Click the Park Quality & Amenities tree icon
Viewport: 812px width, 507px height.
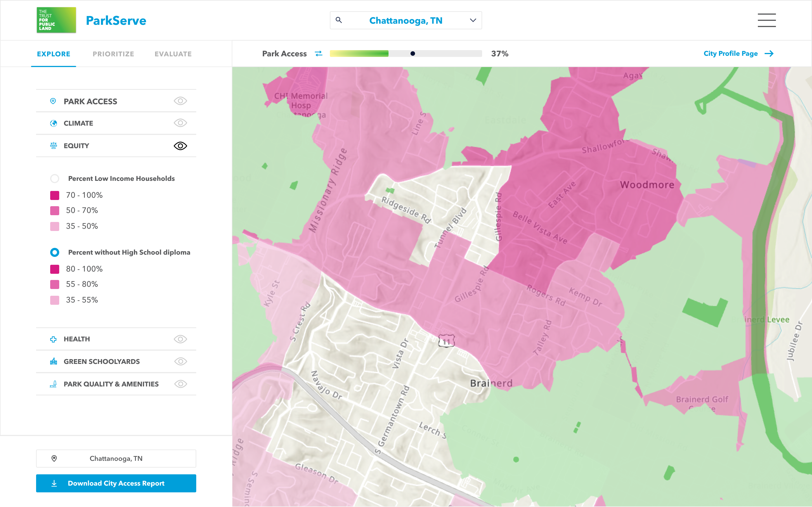click(54, 384)
